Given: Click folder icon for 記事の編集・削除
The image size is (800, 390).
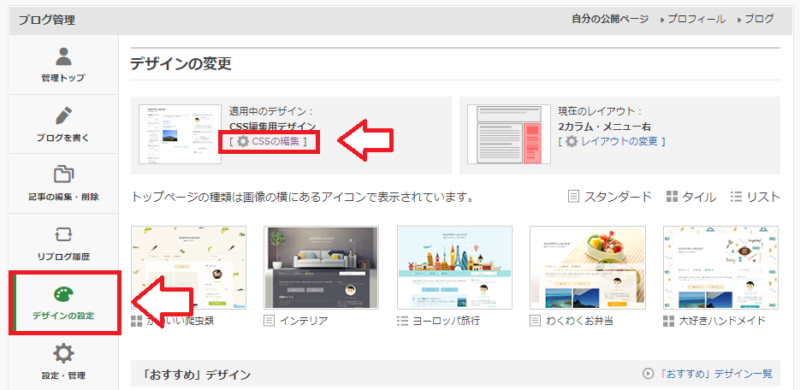Looking at the screenshot, I should point(63,174).
